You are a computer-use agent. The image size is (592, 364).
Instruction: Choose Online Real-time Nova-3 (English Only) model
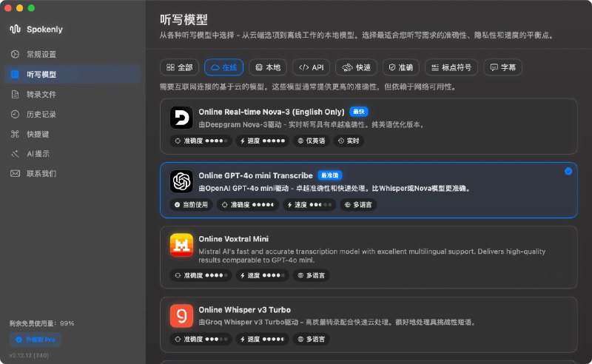369,127
